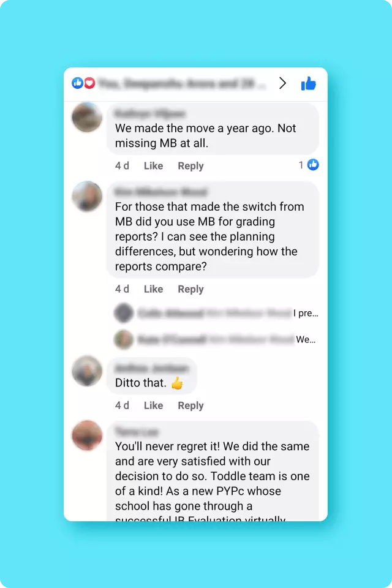Reply to the grading reports question
Viewport: 392px width, 588px height.
pos(190,289)
